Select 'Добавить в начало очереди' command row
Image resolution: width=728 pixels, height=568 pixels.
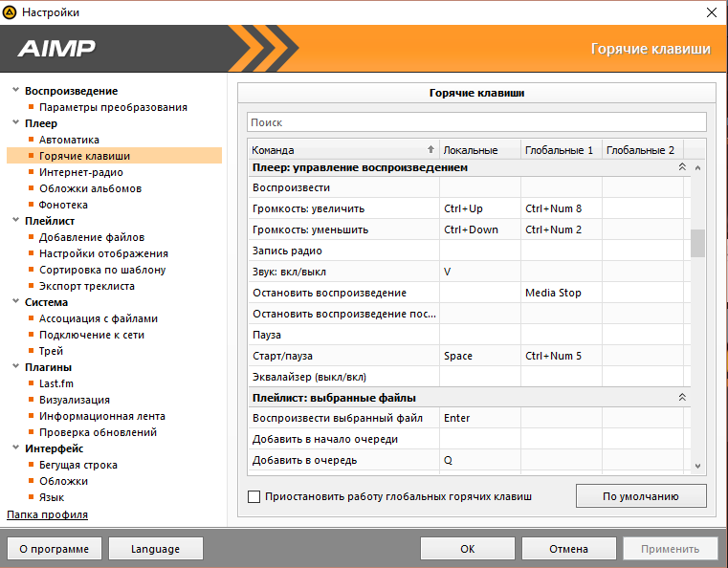(x=469, y=439)
